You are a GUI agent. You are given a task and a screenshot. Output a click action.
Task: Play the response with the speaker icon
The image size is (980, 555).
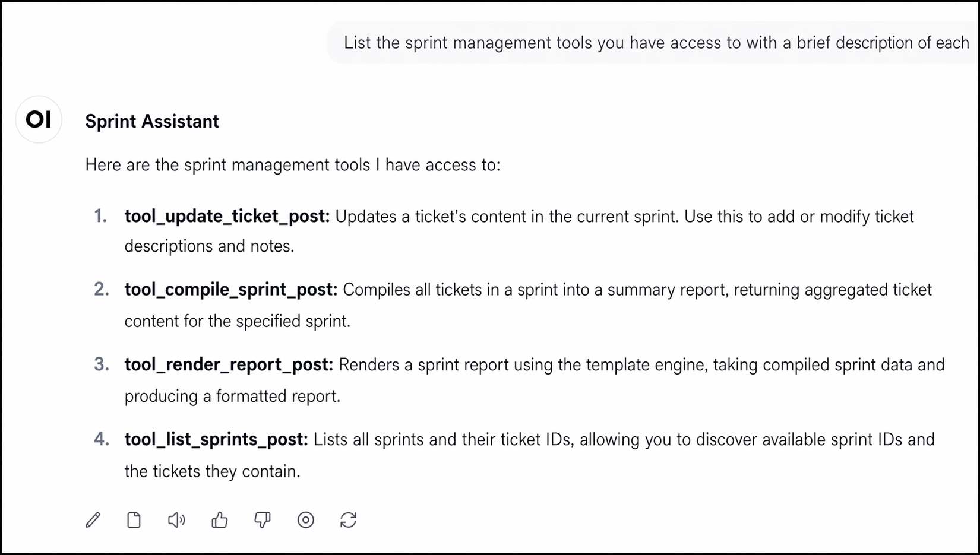[176, 520]
